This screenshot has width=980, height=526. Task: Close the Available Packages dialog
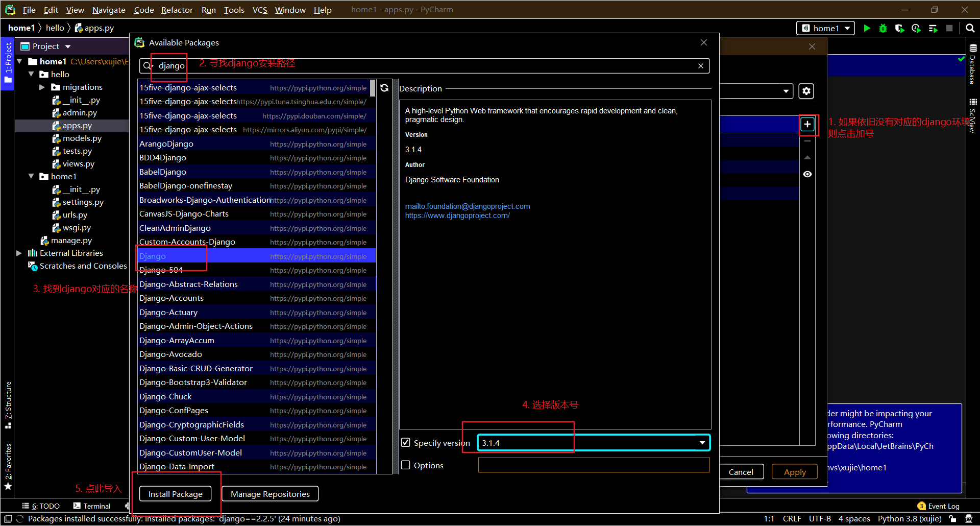click(704, 42)
